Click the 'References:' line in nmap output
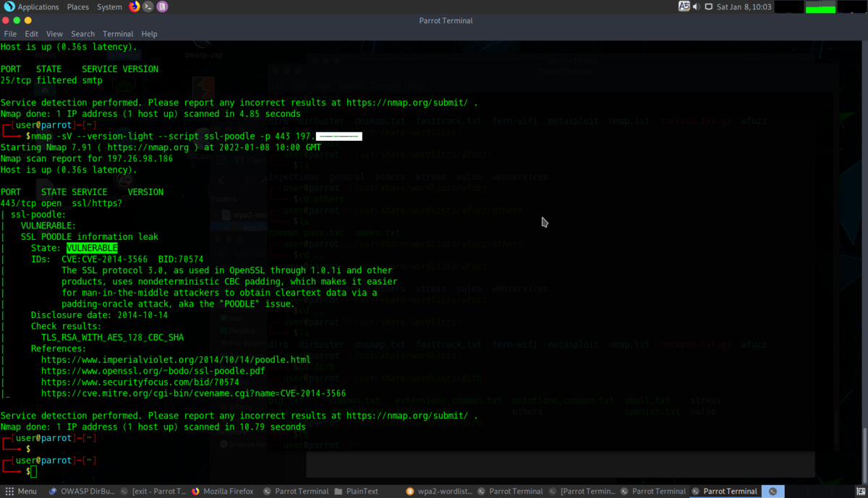The height and width of the screenshot is (498, 868). point(59,348)
